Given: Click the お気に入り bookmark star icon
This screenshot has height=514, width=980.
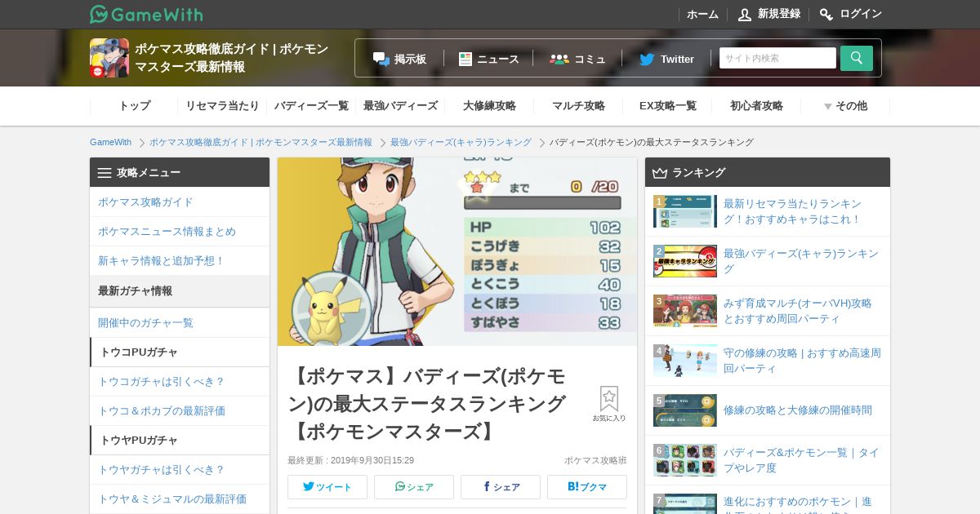Looking at the screenshot, I should 609,398.
